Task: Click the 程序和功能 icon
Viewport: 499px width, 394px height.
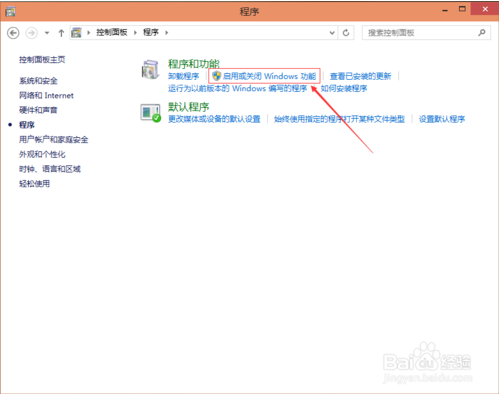Action: tap(150, 70)
